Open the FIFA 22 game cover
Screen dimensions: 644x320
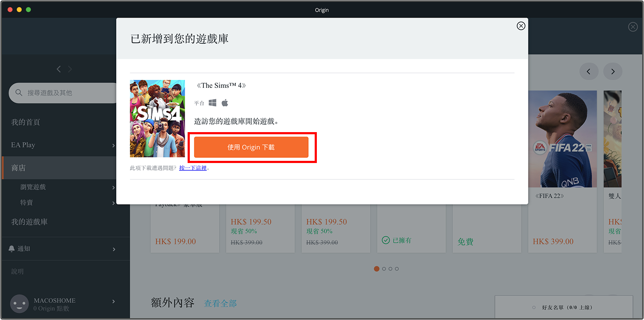pos(562,139)
